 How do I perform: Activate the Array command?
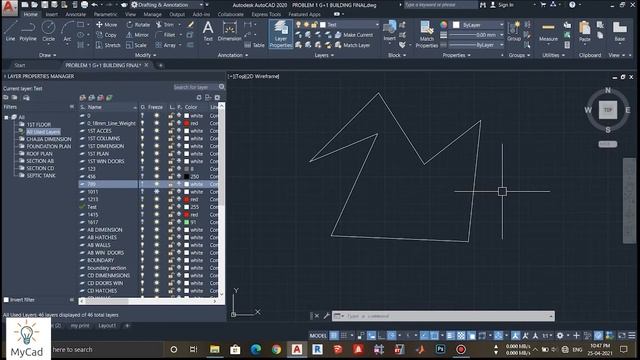166,45
